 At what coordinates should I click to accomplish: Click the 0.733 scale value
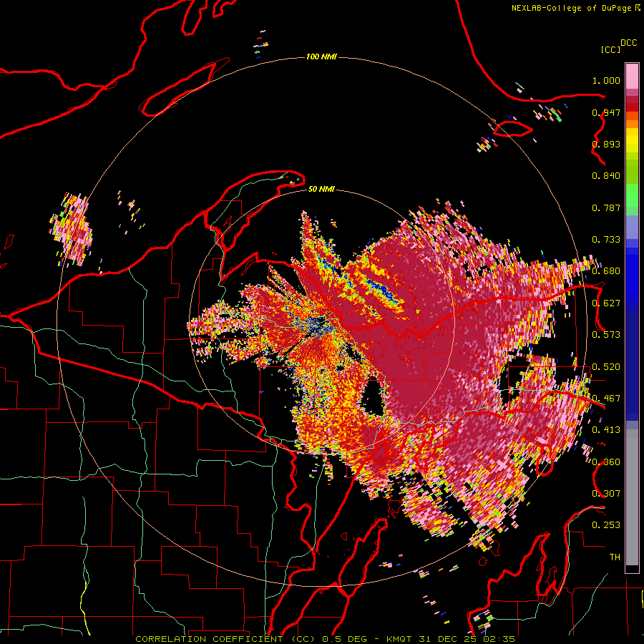(x=606, y=240)
